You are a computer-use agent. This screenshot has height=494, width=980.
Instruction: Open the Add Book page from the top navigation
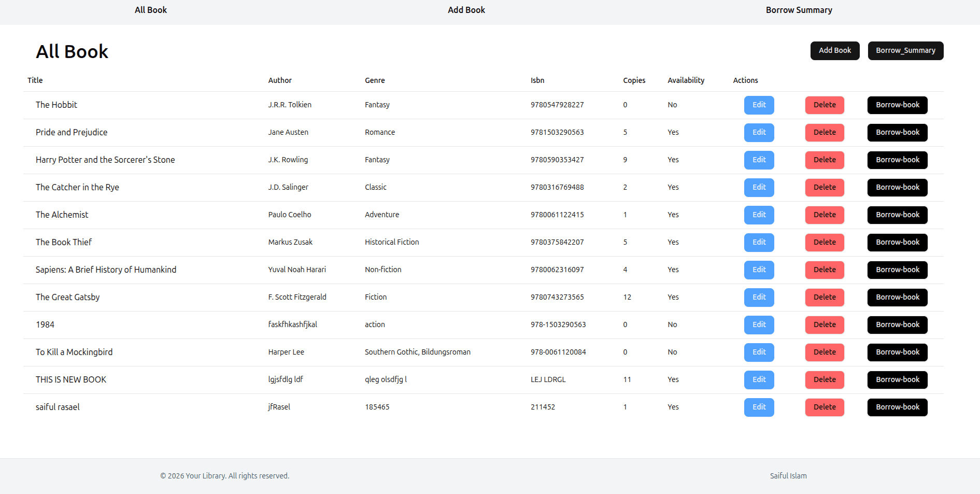point(466,9)
